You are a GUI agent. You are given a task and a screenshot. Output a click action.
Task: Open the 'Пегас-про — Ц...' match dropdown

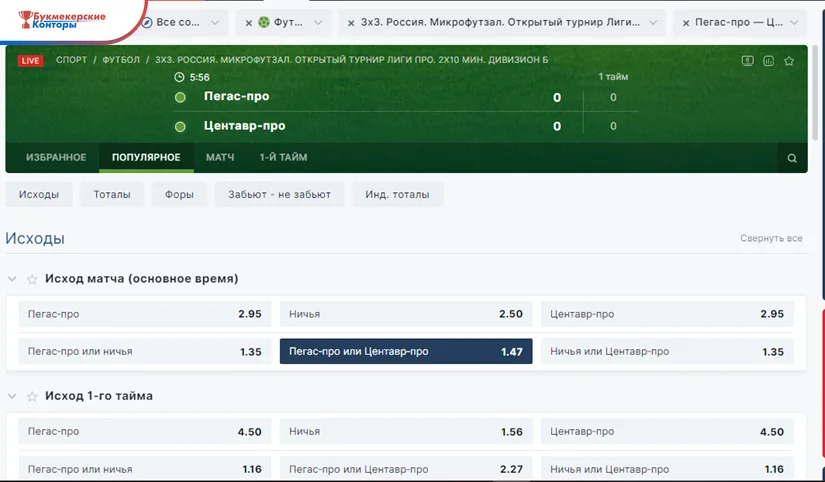[x=794, y=23]
